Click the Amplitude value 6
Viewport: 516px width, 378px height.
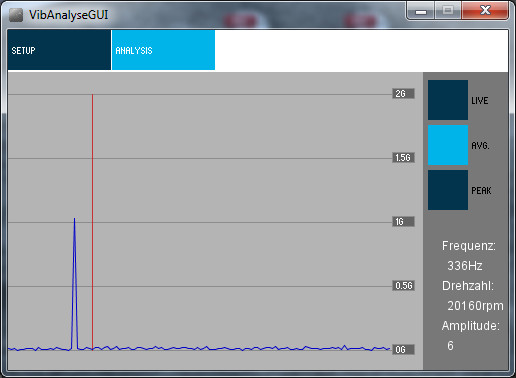pos(450,346)
